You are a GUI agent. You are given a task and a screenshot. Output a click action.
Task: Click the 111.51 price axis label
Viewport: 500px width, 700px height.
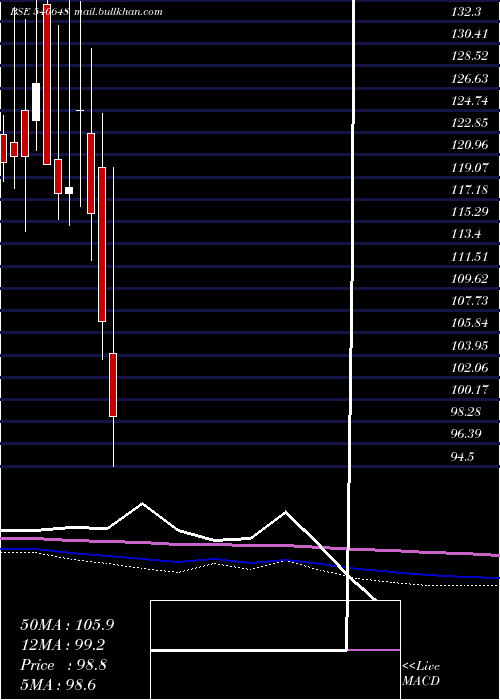[470, 256]
